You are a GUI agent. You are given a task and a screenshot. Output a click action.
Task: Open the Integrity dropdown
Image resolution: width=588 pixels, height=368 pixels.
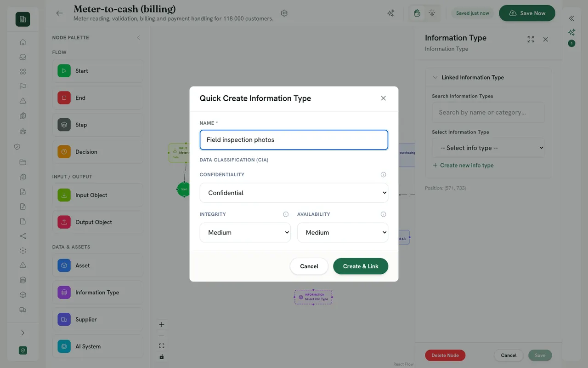coord(245,232)
